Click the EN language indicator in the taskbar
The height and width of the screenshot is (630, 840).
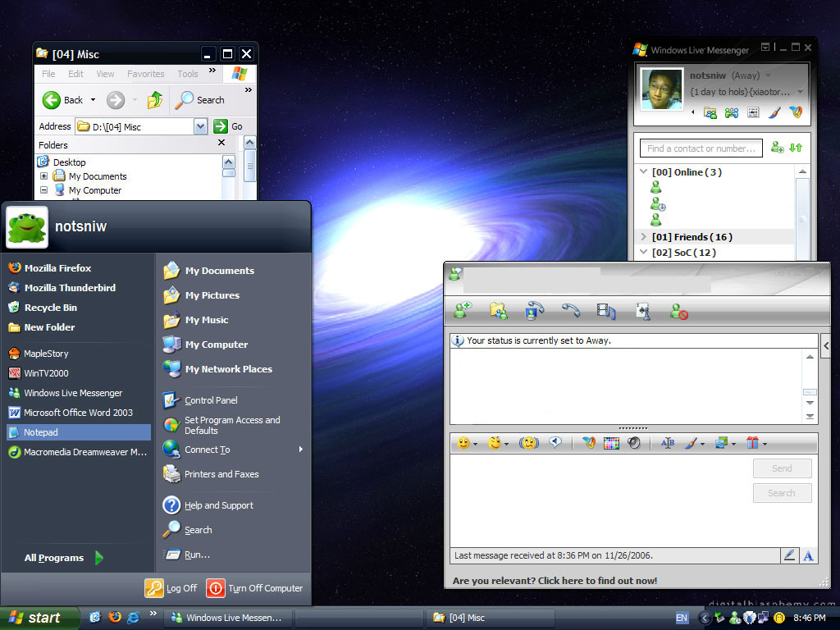(x=682, y=618)
